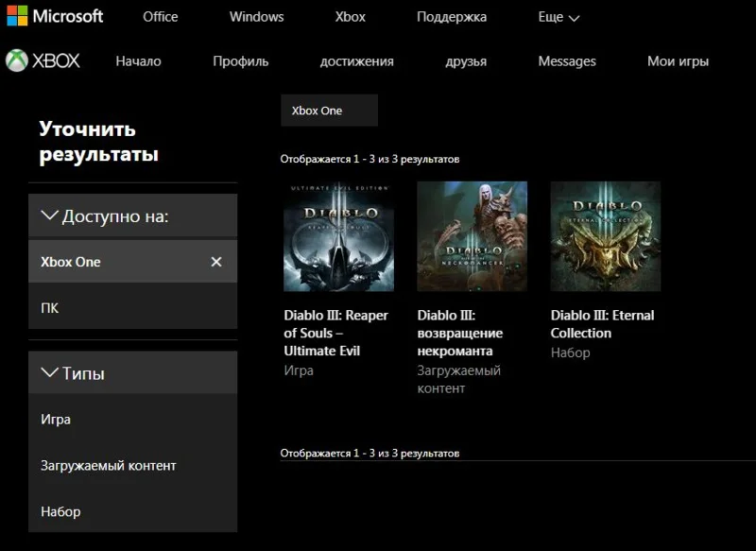
Task: Click Diablo III: возвращение некроманта title link
Action: (x=459, y=333)
